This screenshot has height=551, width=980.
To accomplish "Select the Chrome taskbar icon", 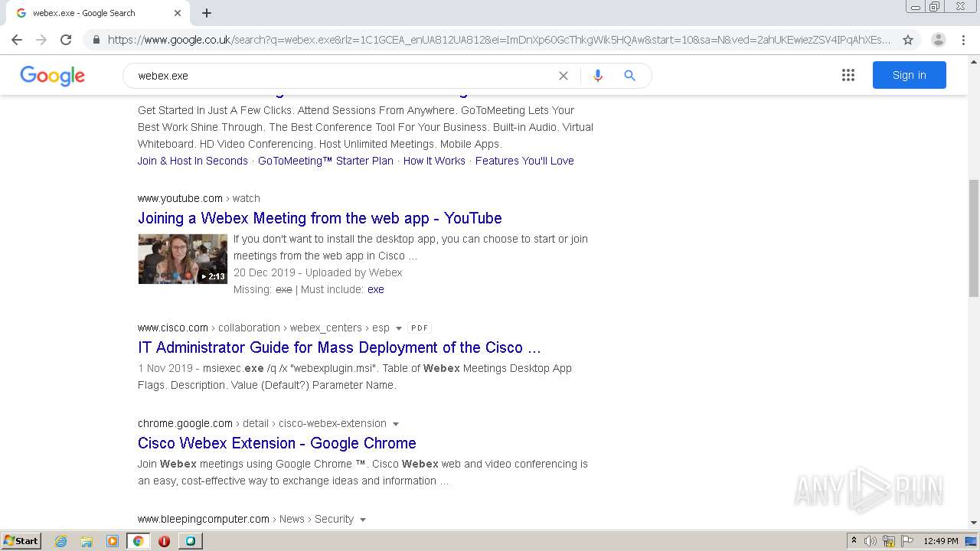I will pos(138,541).
